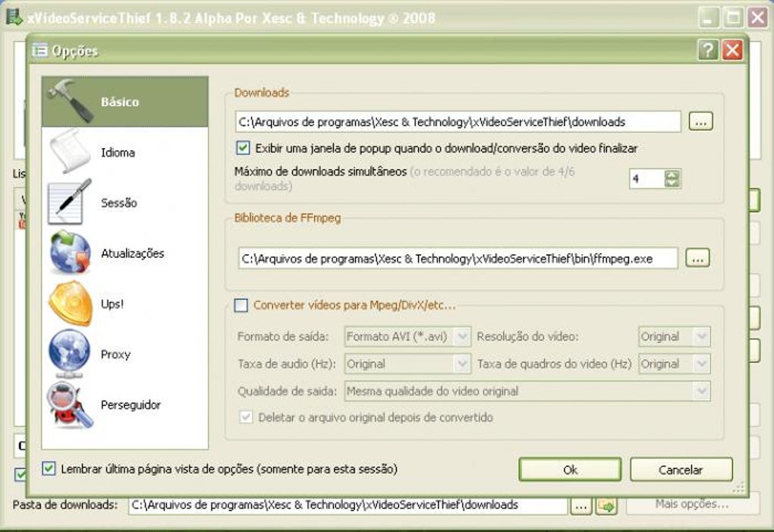Browse for the FFmpeg library path
Viewport: 774px width, 532px height.
pyautogui.click(x=697, y=258)
